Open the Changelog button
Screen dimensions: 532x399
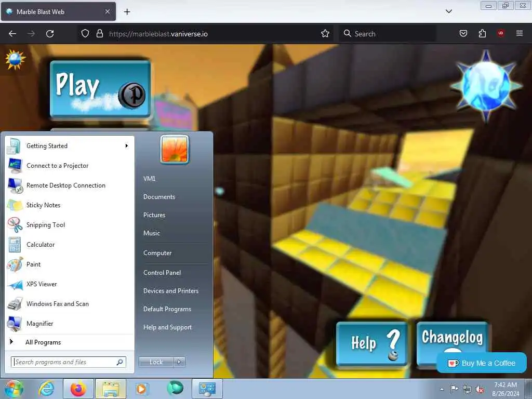(453, 337)
